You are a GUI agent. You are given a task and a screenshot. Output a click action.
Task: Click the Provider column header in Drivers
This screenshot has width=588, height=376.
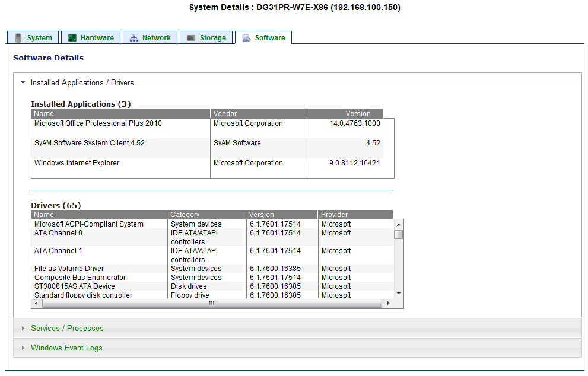(x=335, y=215)
